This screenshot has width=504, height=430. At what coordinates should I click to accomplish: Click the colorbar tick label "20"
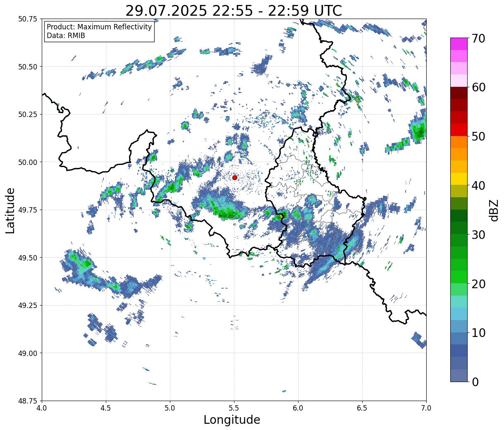point(479,284)
